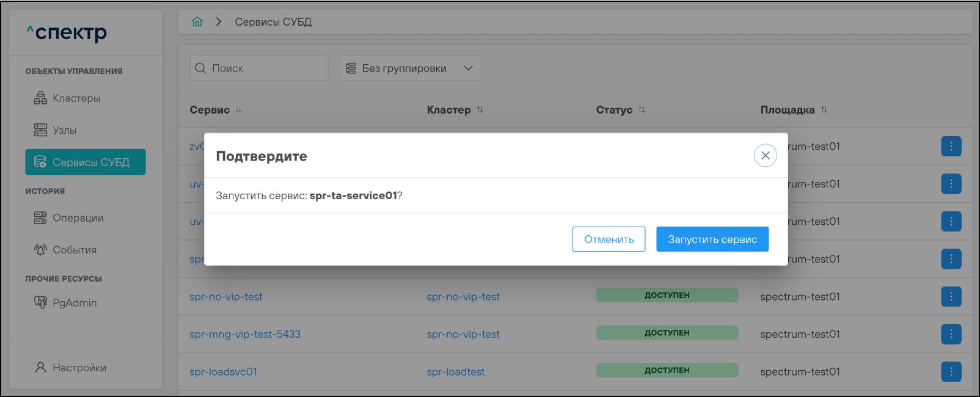
Task: Open actions menu for spr-no-vip-test service
Action: coord(951,297)
